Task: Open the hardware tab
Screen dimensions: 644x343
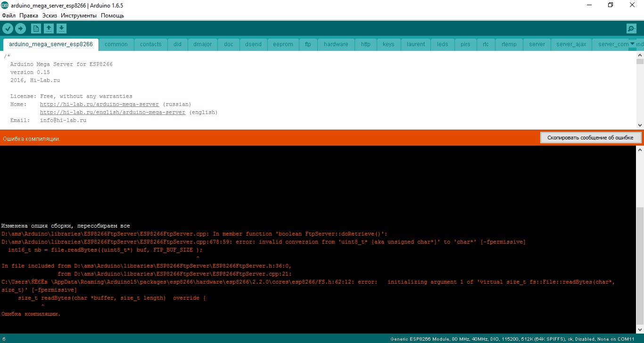Action: (336, 44)
